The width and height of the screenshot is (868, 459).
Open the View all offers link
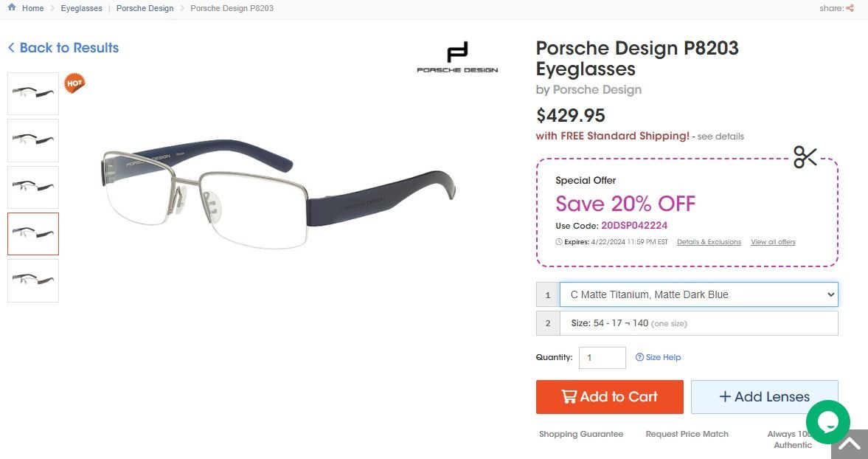click(773, 241)
